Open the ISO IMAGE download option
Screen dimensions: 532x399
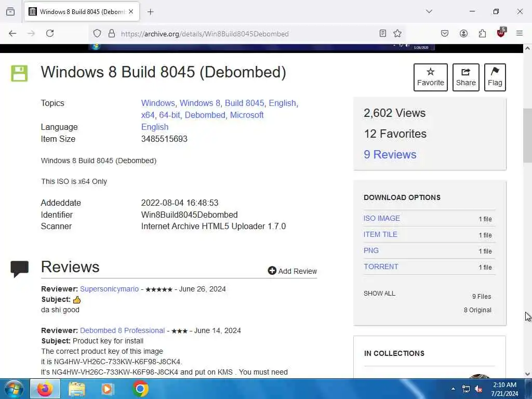382,218
